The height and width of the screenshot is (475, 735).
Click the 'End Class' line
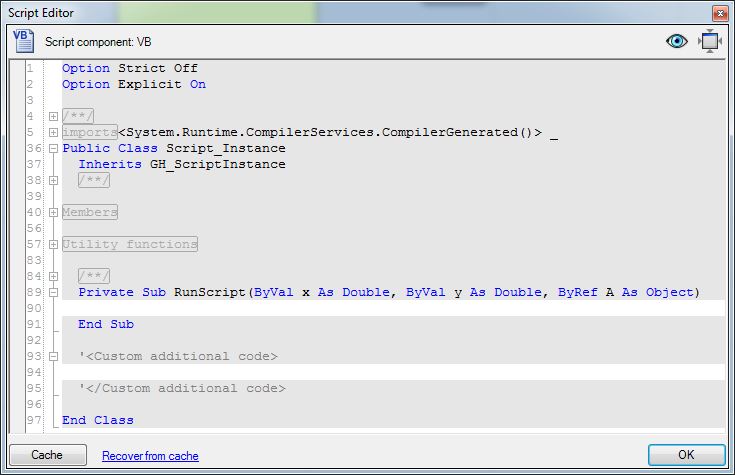98,420
